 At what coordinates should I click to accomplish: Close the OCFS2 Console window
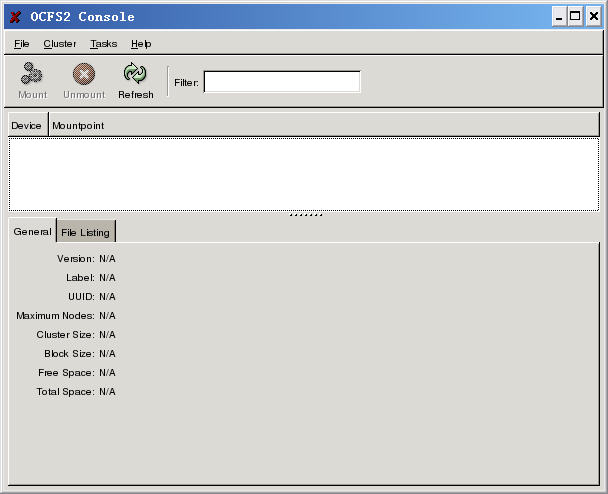tap(594, 16)
